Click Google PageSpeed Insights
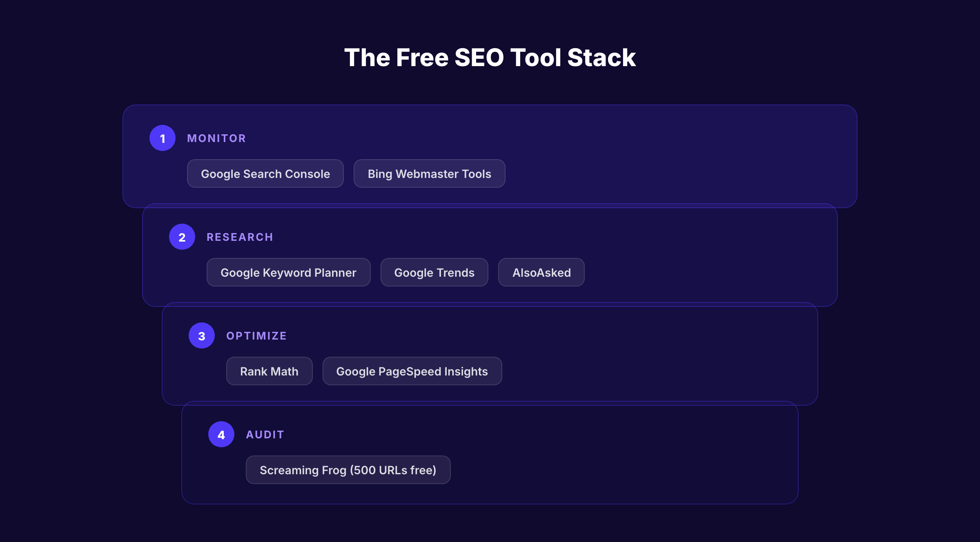 pos(412,371)
